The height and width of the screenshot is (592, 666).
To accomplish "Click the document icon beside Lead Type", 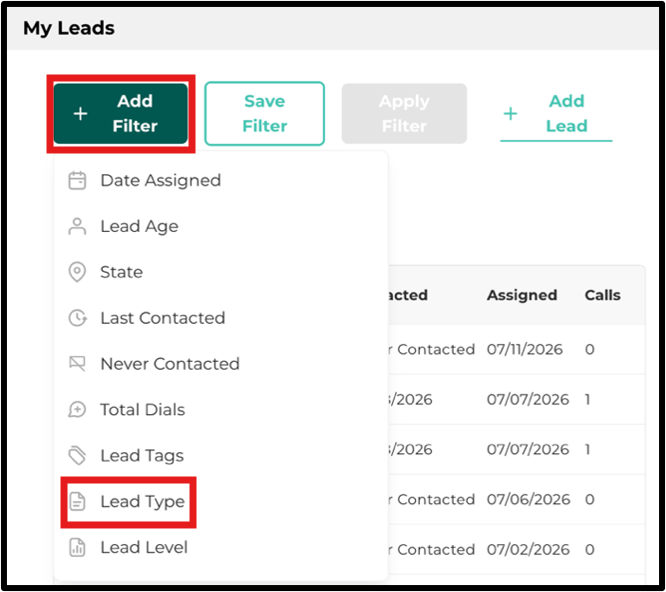I will click(77, 502).
